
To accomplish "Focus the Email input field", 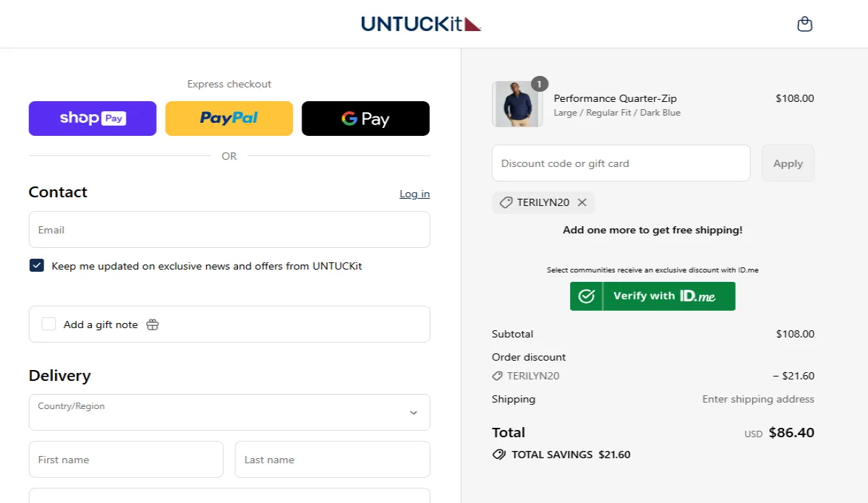I will tap(229, 230).
